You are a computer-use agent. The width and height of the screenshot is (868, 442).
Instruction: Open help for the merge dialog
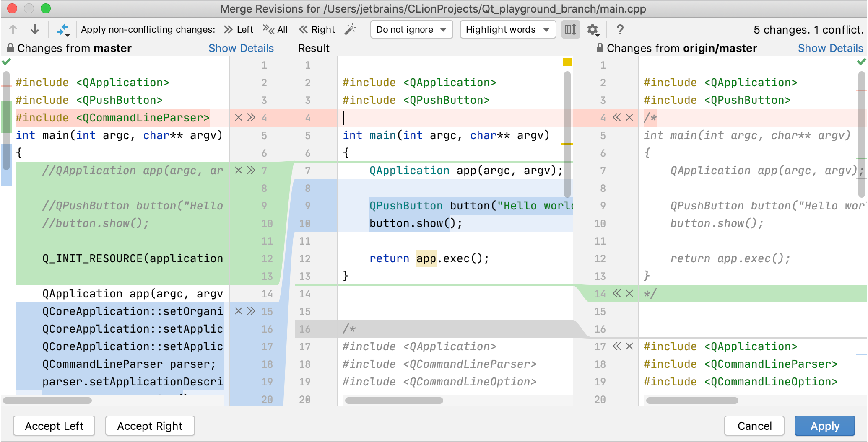coord(620,29)
